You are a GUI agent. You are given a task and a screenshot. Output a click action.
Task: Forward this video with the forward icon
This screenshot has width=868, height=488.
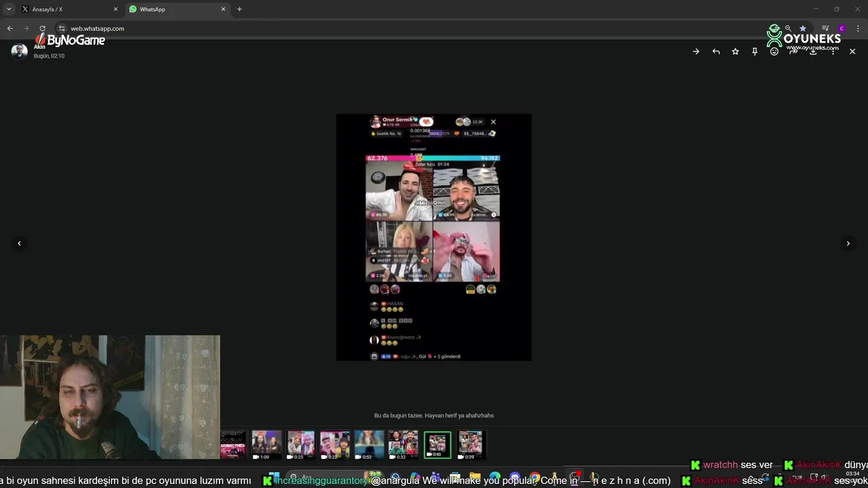coord(794,52)
